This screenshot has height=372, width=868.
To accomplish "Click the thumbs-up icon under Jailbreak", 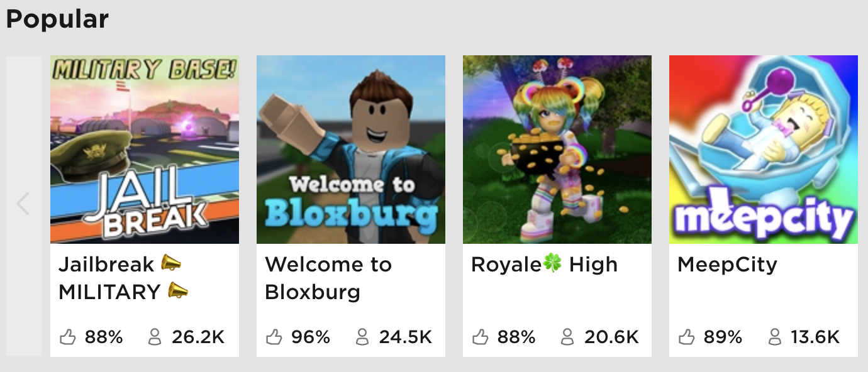I will click(68, 337).
